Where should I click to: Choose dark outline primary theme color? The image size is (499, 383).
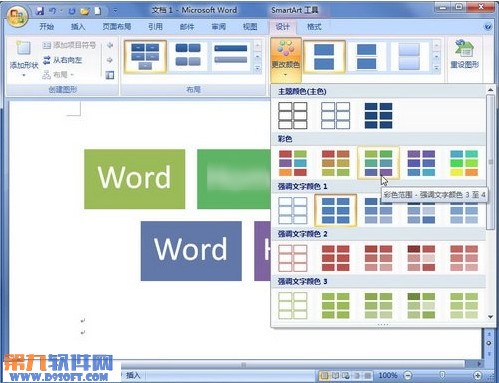pos(293,115)
